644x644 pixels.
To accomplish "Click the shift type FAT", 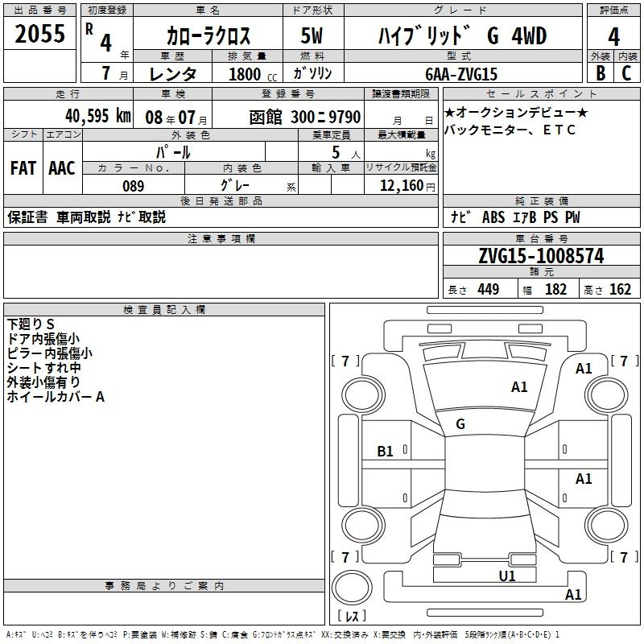I will 23,168.
